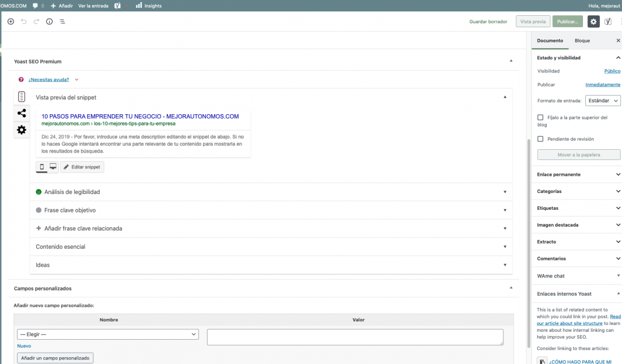This screenshot has width=622, height=364.
Task: Close the settings sidebar
Action: pyautogui.click(x=617, y=41)
